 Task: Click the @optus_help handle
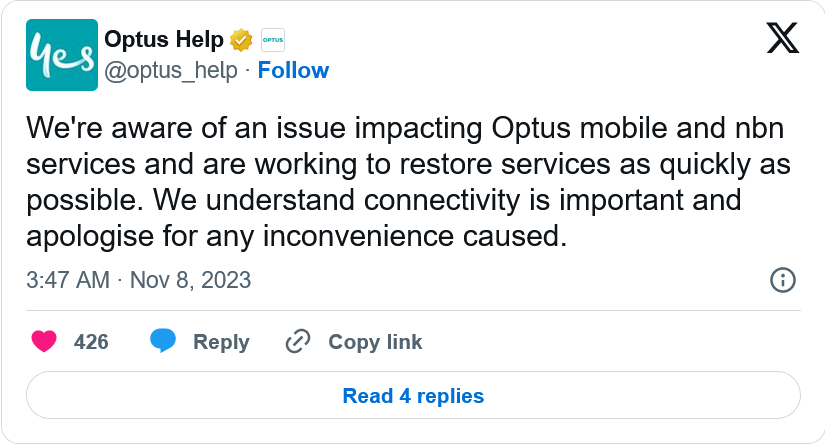[171, 70]
